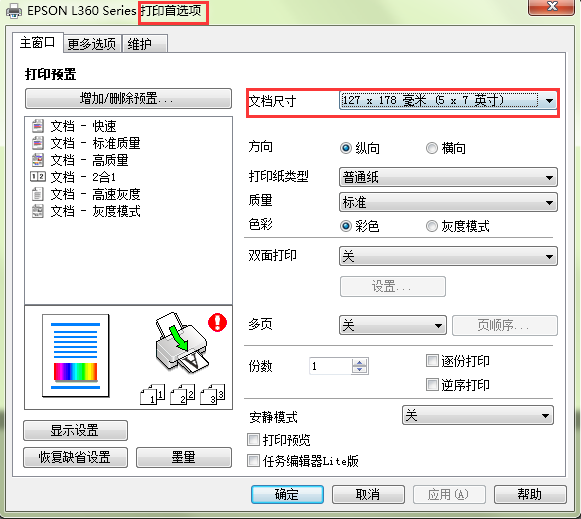Select 横向 orientation radio button
581x519 pixels.
pyautogui.click(x=431, y=148)
